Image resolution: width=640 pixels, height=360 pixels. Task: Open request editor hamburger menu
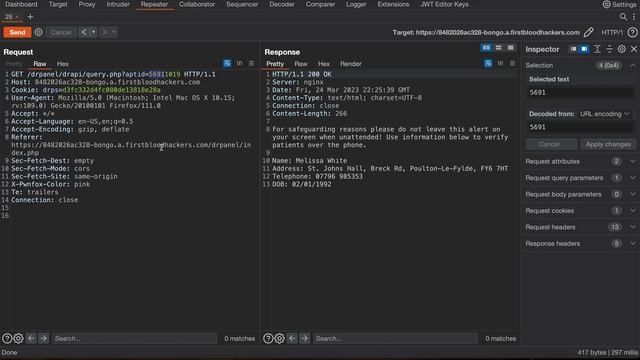251,63
